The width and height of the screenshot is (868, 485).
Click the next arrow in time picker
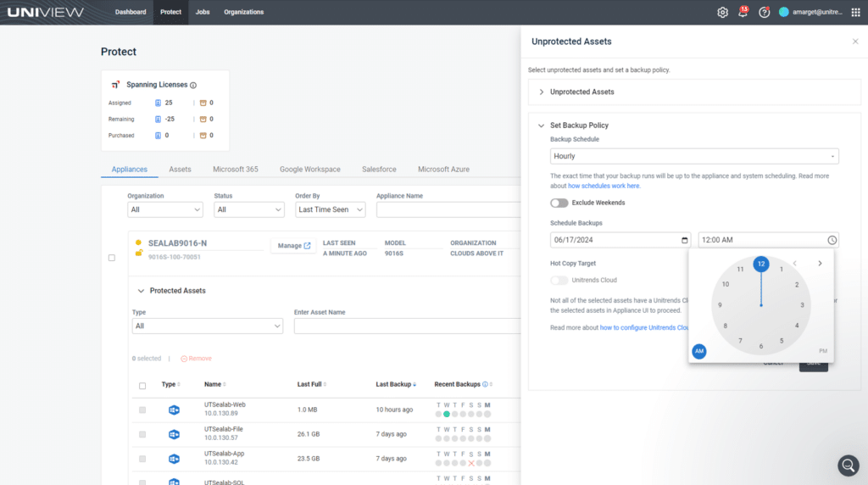pos(820,264)
